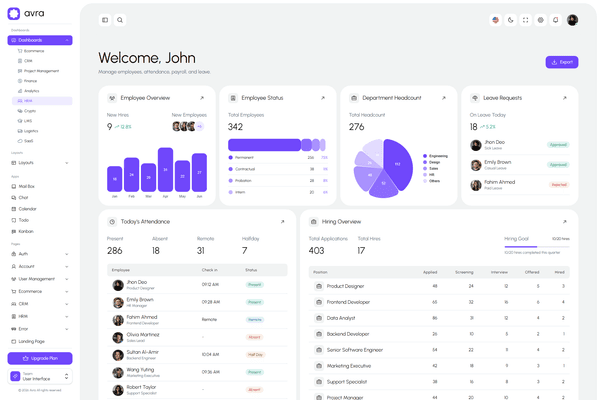Screen dimensions: 600x400
Task: Toggle the sidebar collapse icon
Action: coord(105,20)
